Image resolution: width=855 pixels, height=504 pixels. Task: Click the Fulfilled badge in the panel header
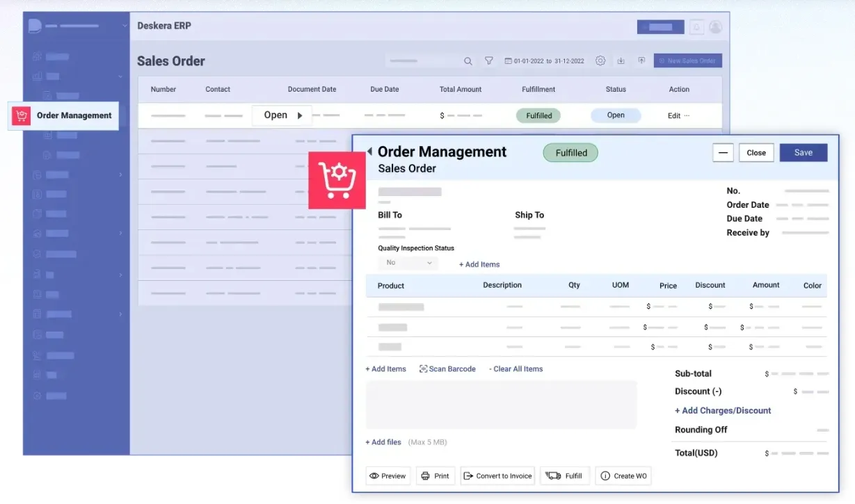point(570,153)
